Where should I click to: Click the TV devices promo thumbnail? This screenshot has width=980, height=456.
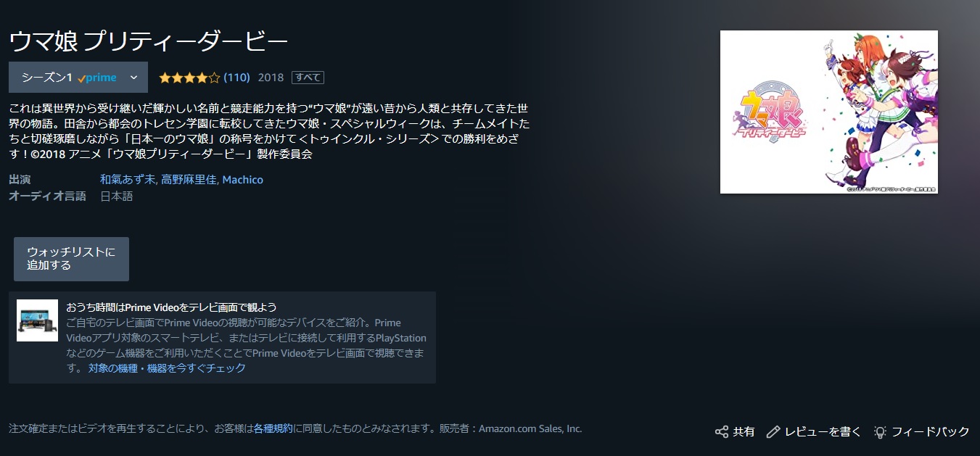click(37, 320)
